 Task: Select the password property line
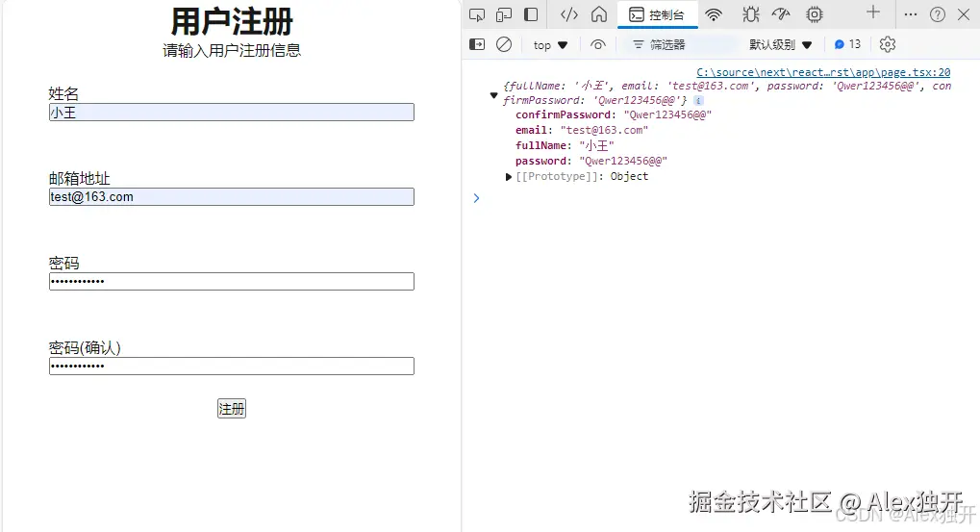591,161
